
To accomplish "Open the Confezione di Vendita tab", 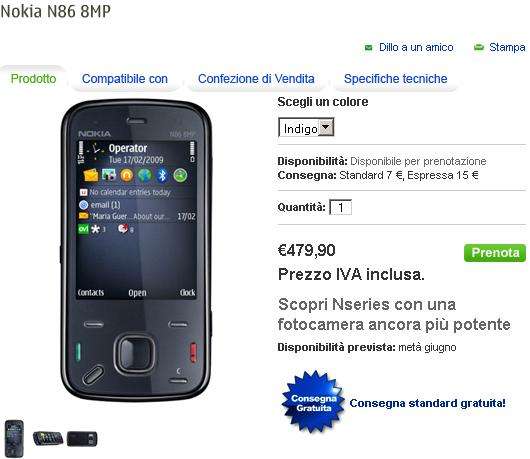I will pyautogui.click(x=256, y=79).
